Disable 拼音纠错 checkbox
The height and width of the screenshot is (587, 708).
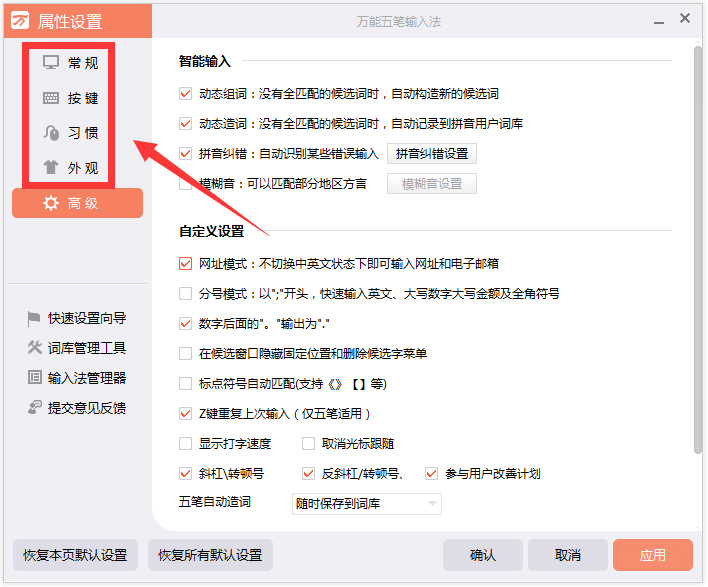click(185, 154)
